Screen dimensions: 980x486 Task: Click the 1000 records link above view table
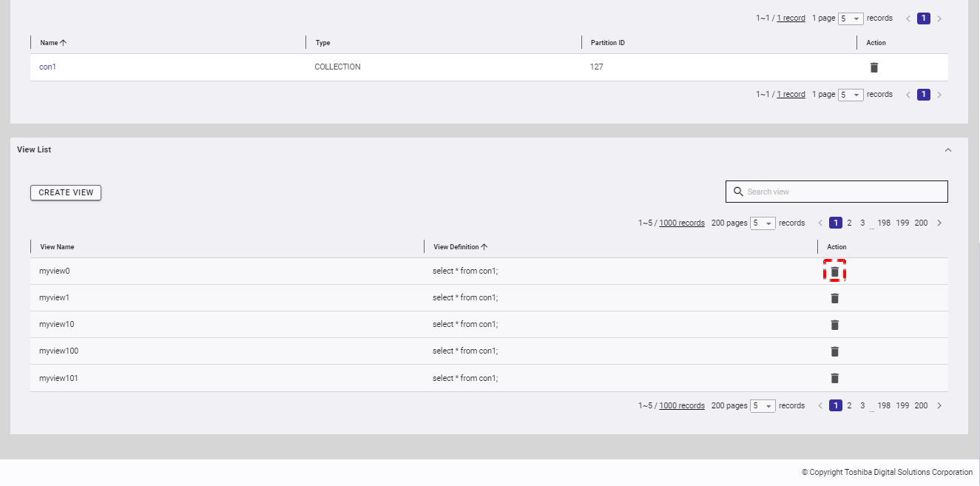tap(681, 223)
